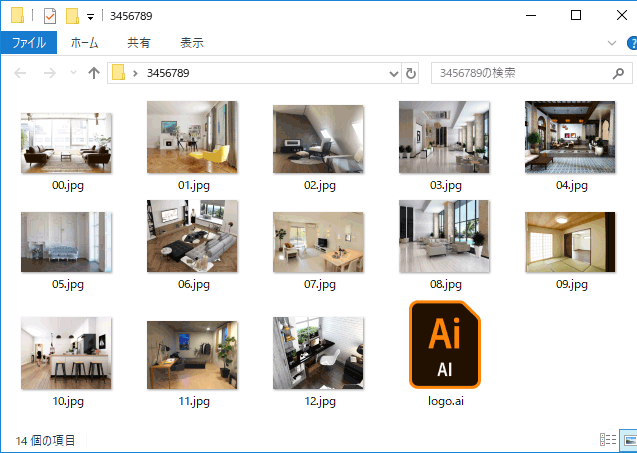Expand the ribbon with the chevron
This screenshot has height=453, width=637.
pos(613,43)
